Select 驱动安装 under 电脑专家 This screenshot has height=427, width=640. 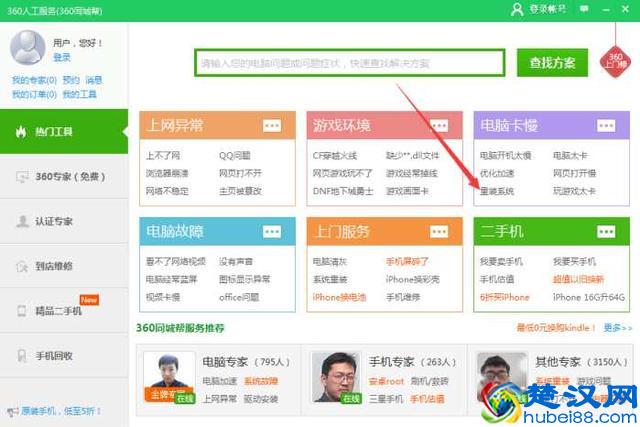261,399
